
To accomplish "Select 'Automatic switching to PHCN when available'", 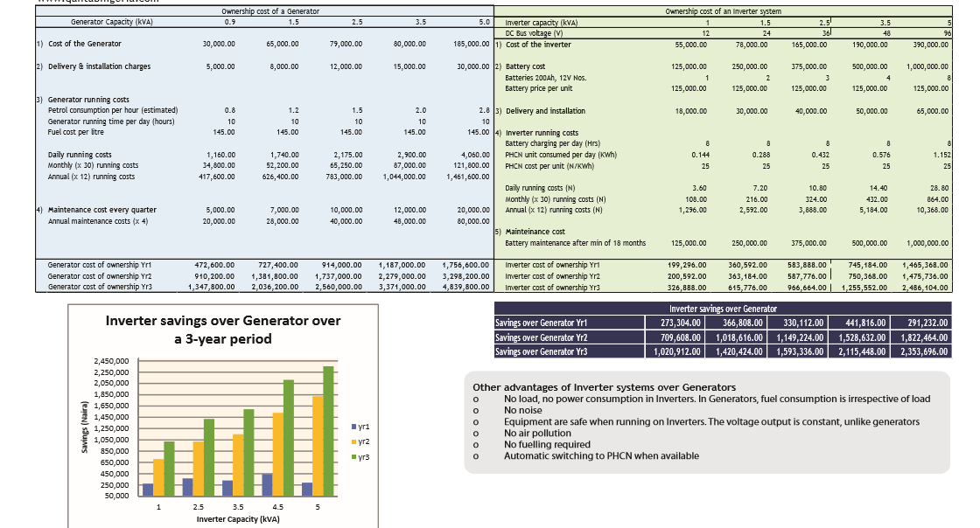I will point(601,455).
